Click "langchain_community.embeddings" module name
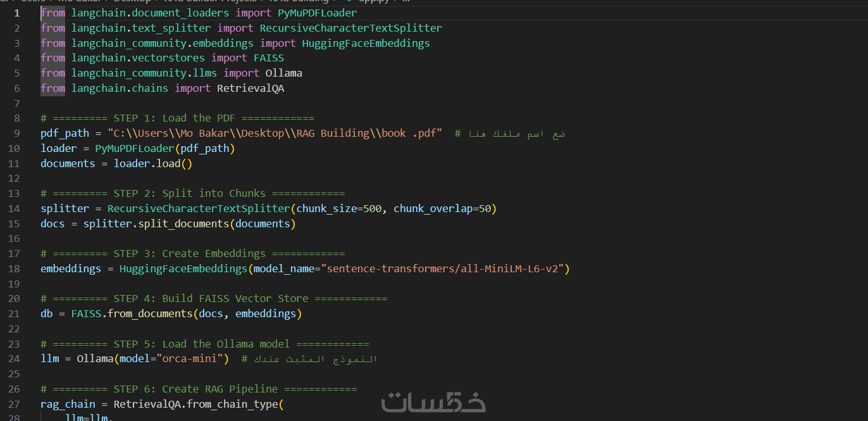868x421 pixels. click(x=162, y=43)
